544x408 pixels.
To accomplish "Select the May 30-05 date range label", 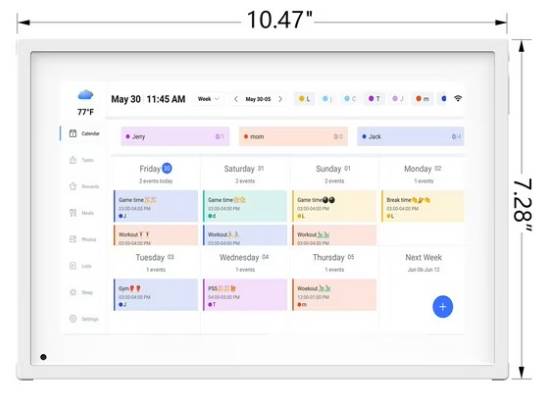I will [x=258, y=99].
